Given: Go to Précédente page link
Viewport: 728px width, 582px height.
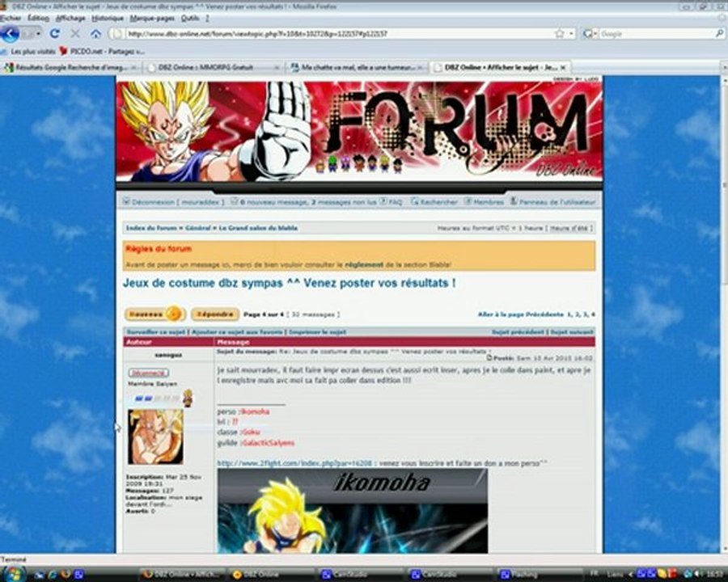Looking at the screenshot, I should click(545, 314).
